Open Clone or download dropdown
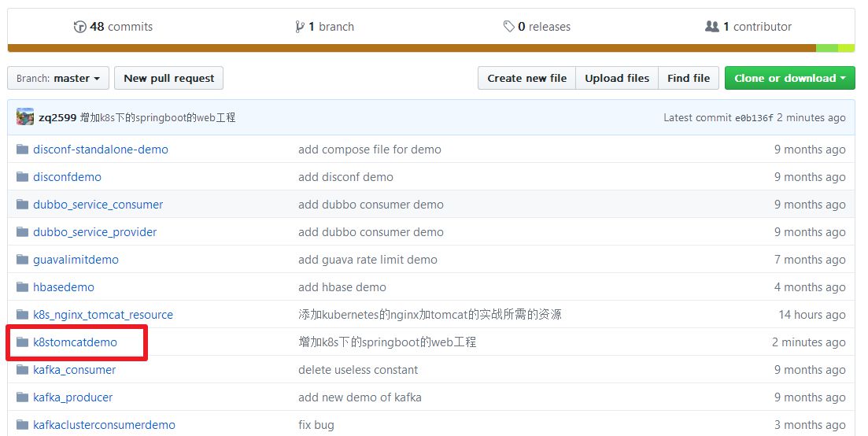The width and height of the screenshot is (868, 436). (790, 78)
